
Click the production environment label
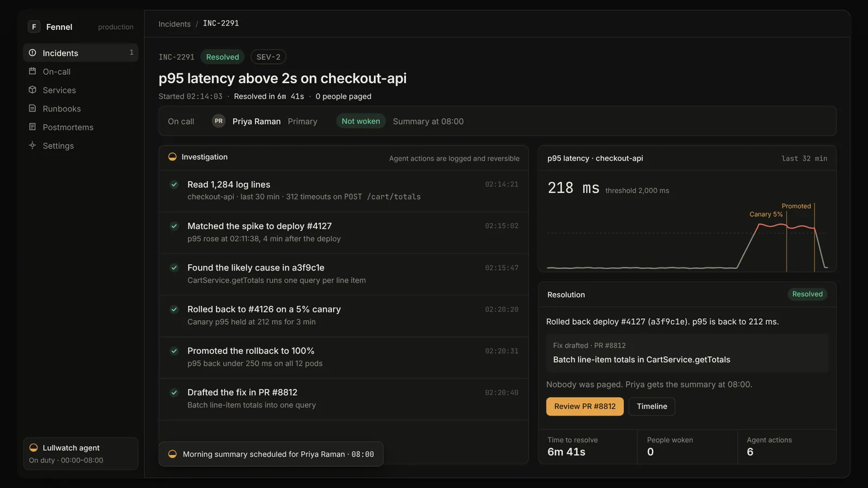point(116,27)
